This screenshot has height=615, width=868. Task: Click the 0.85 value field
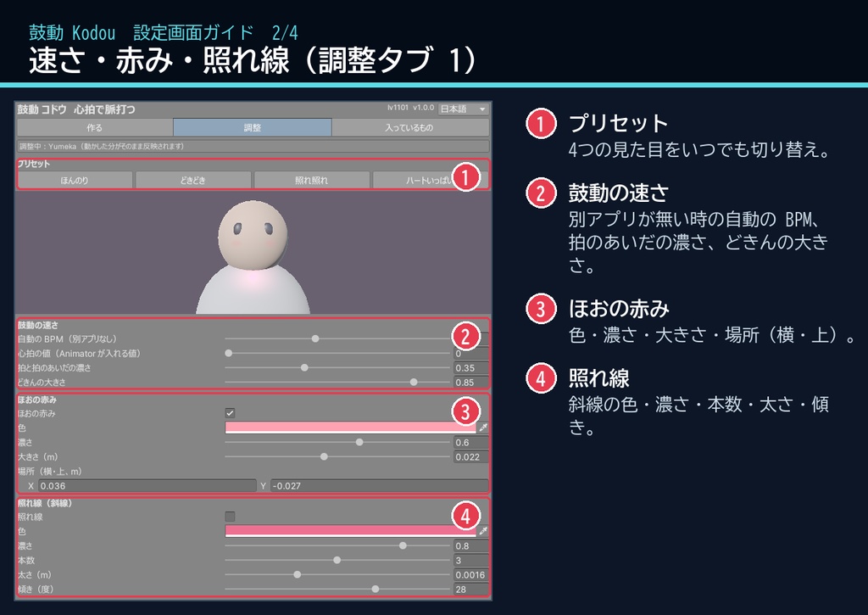470,383
